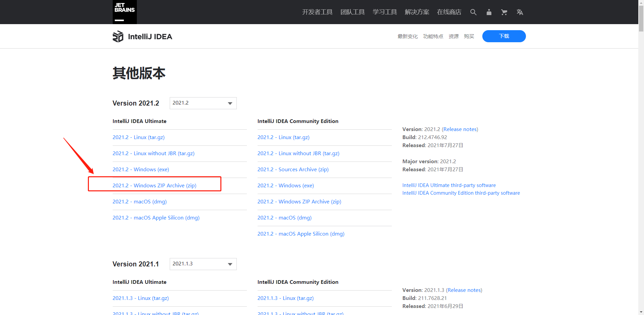Image resolution: width=644 pixels, height=315 pixels.
Task: Download Ultimate 2021.2 macOS Apple Silicon
Action: point(156,218)
